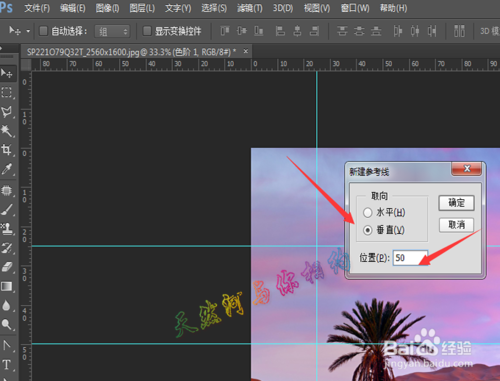This screenshot has width=500, height=381.
Task: Activate the Clone Stamp tool
Action: (6, 229)
